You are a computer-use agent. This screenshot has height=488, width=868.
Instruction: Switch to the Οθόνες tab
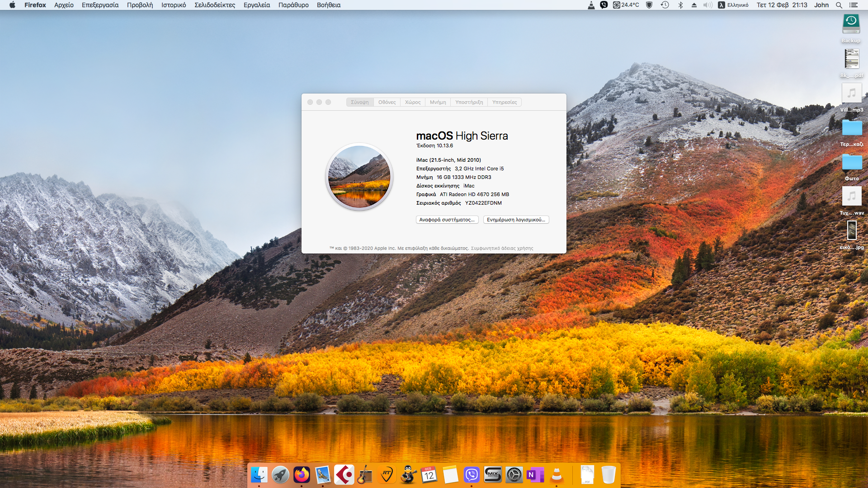point(387,102)
